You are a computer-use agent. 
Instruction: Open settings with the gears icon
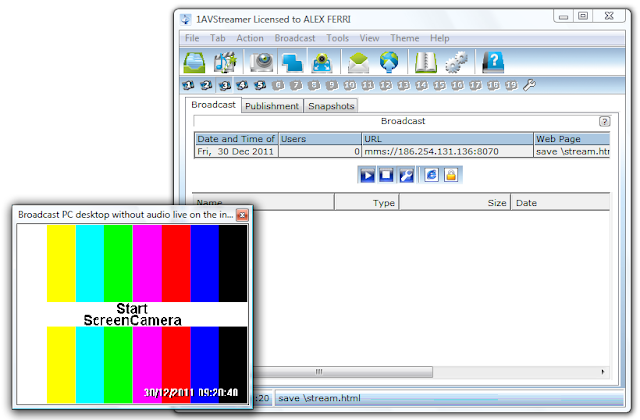coord(456,62)
